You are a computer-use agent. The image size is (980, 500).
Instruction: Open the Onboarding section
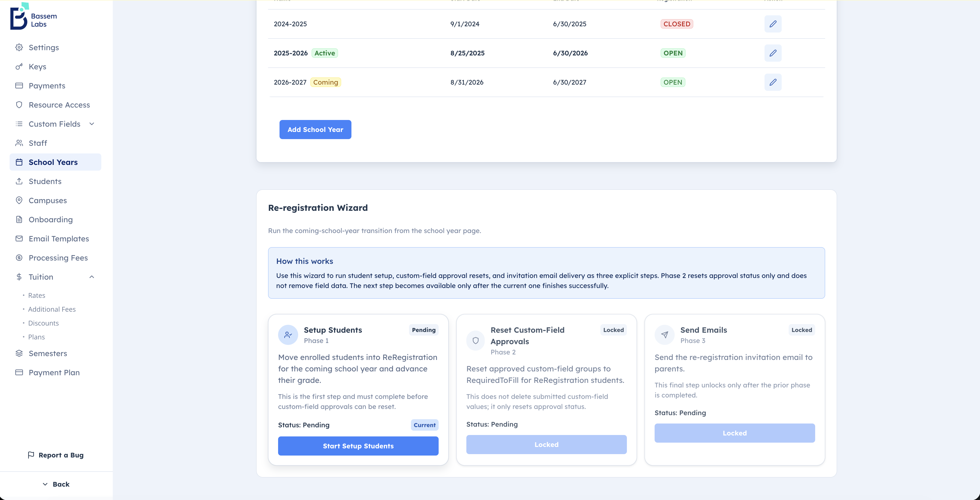[x=55, y=220]
